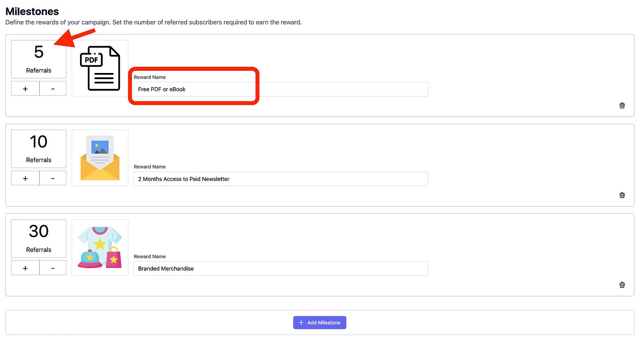The image size is (644, 341).
Task: Decrease referrals for the 30-referral milestone
Action: [53, 268]
